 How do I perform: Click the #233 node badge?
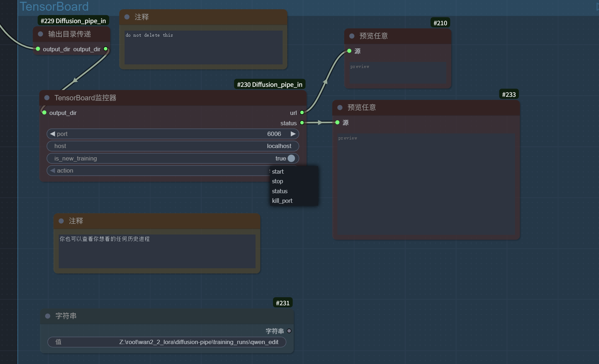point(509,95)
